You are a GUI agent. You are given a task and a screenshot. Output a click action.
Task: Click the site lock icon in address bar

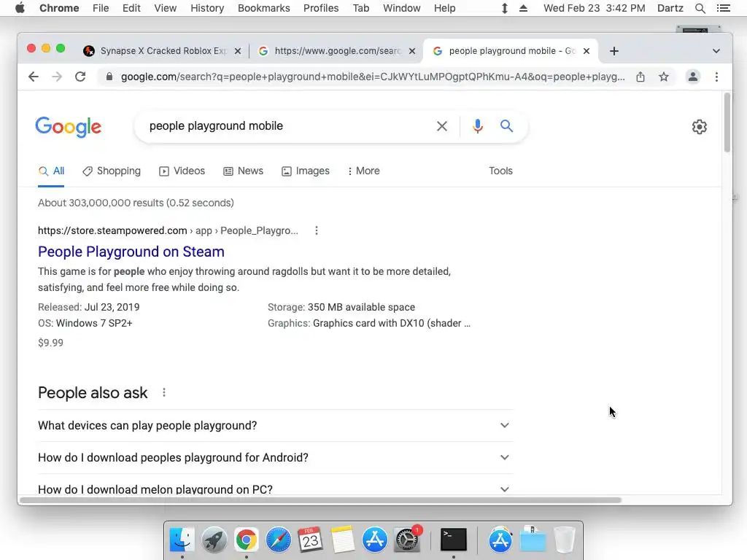tap(109, 77)
